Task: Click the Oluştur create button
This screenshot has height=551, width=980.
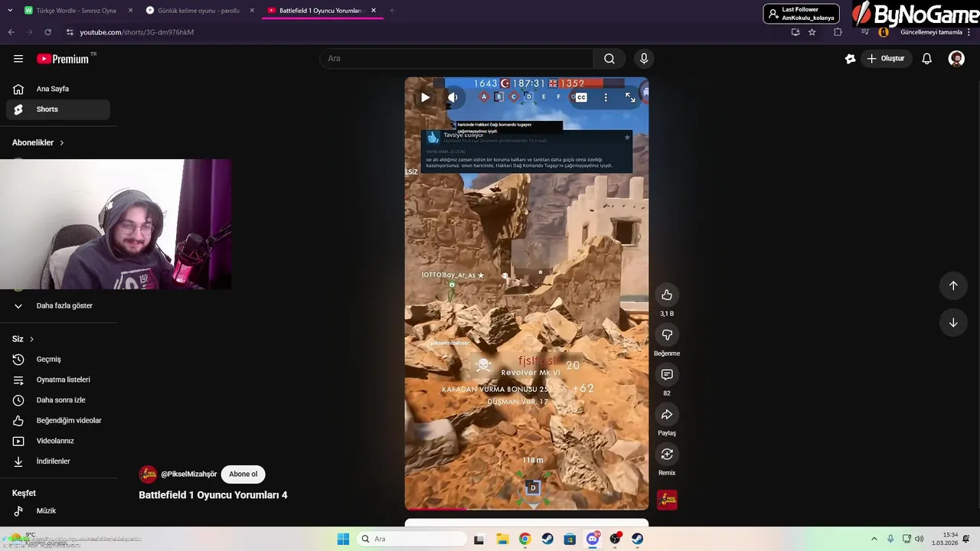Action: (887, 59)
